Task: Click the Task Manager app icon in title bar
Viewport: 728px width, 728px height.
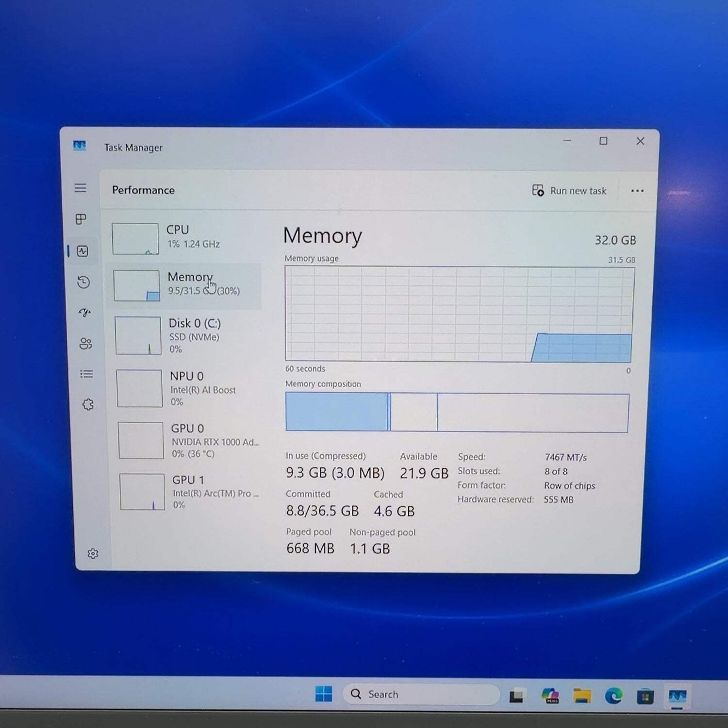Action: (80, 146)
